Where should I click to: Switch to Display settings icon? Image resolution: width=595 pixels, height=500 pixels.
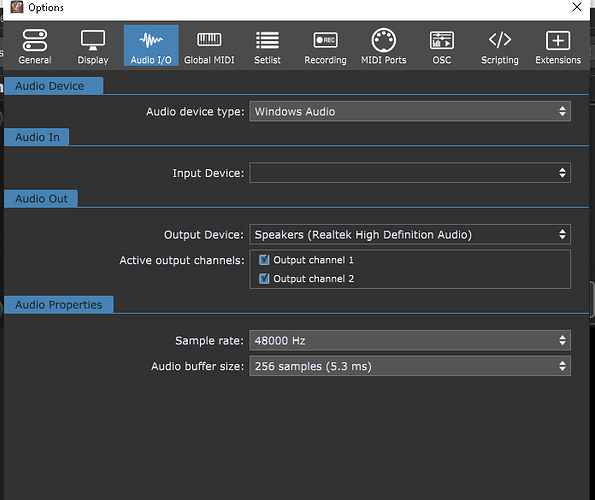tap(93, 46)
